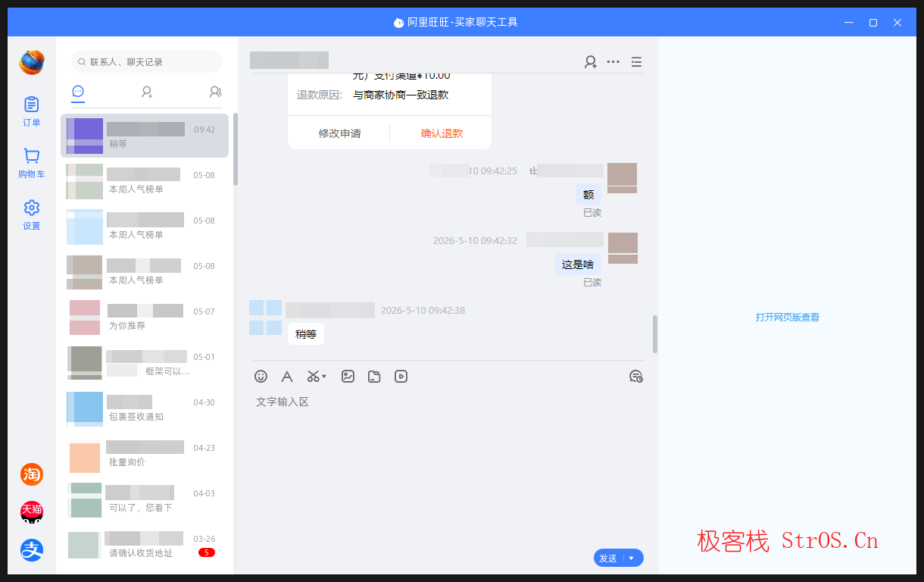Click the received message bubble 稍等

point(306,334)
